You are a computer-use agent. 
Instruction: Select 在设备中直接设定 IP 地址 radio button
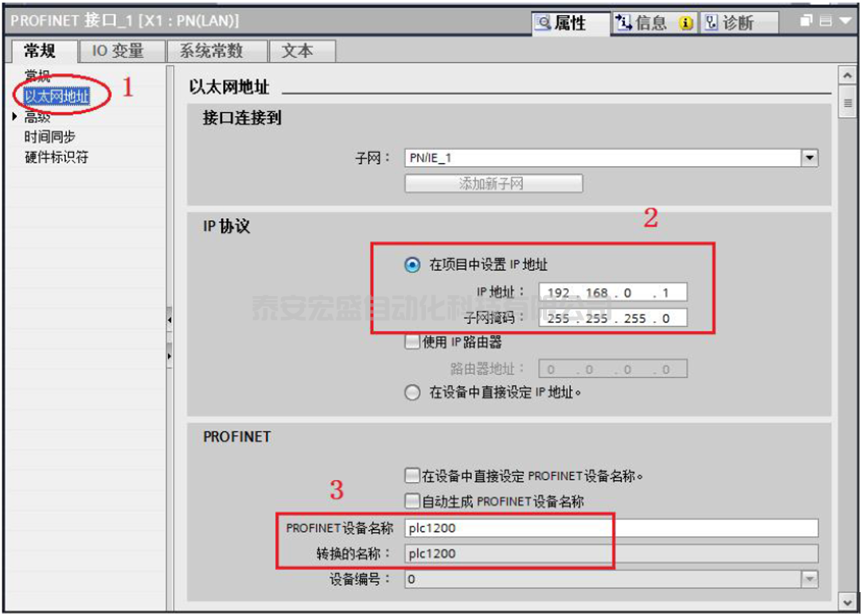click(x=412, y=392)
